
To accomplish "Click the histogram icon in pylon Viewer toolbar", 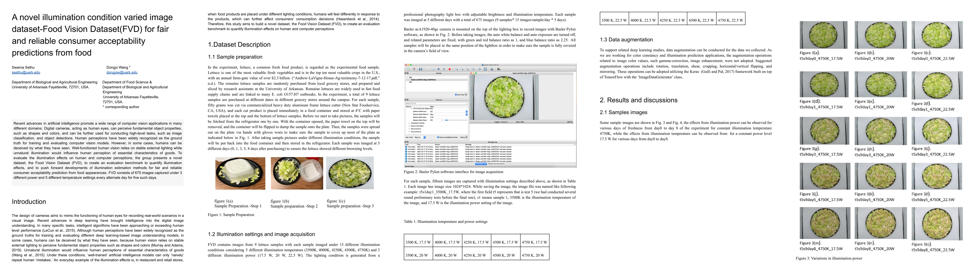I will [x=492, y=69].
